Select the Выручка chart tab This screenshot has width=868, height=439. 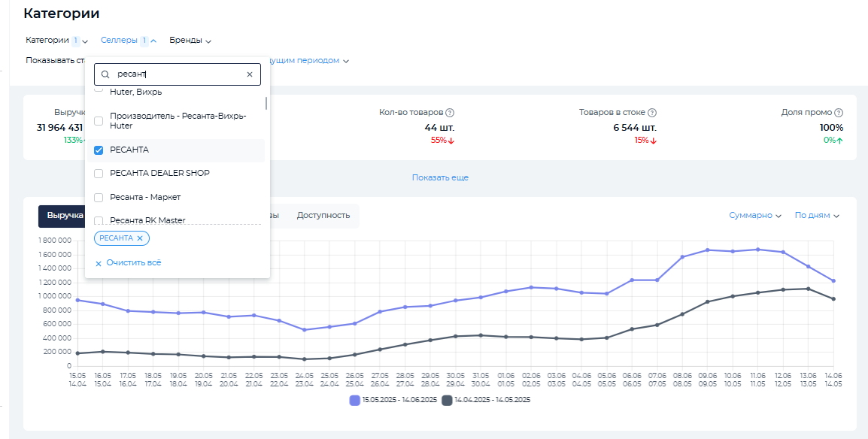pyautogui.click(x=63, y=216)
